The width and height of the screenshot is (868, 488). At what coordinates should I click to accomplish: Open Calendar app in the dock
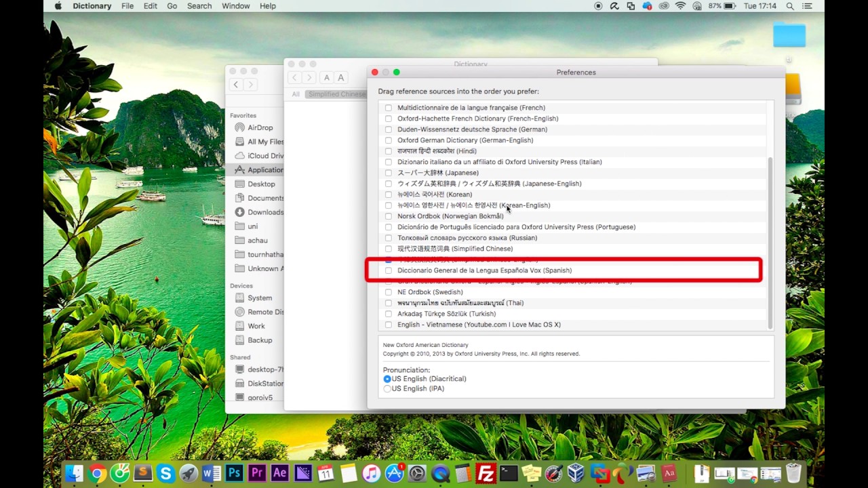click(325, 473)
